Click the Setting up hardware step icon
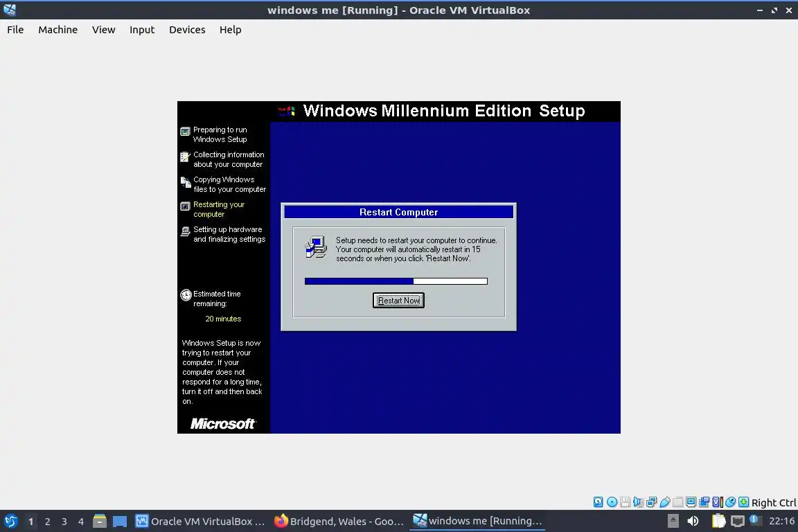This screenshot has height=532, width=798. (x=185, y=231)
